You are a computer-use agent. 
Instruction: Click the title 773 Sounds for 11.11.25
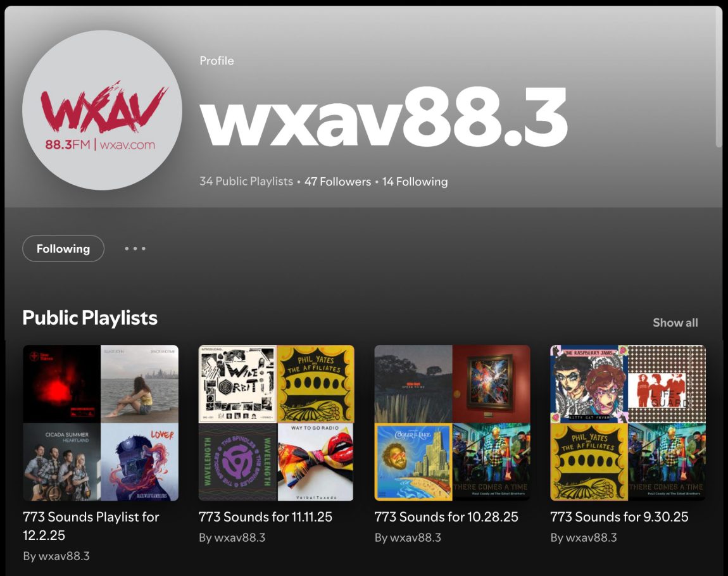pos(265,517)
